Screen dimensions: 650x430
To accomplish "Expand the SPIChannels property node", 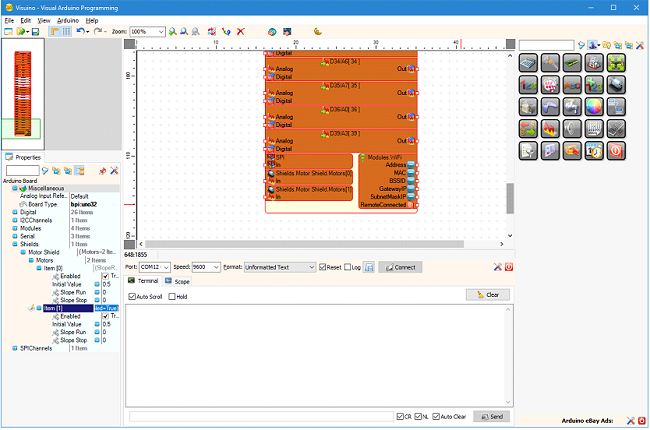I will click(15, 348).
